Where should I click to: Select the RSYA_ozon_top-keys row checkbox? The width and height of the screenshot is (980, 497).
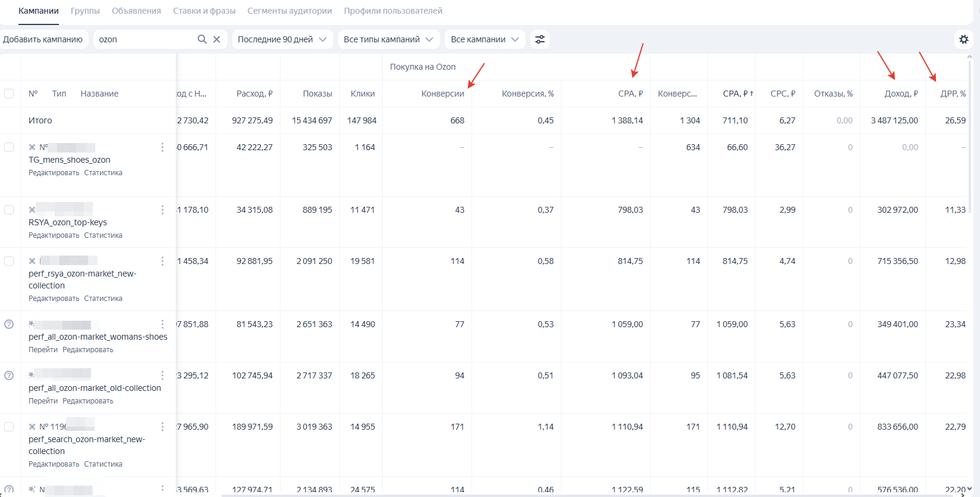click(x=9, y=210)
